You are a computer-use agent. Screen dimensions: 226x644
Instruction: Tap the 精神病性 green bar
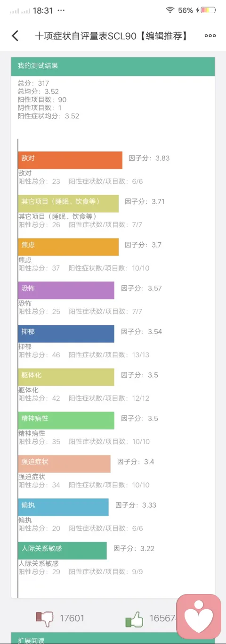[66, 421]
